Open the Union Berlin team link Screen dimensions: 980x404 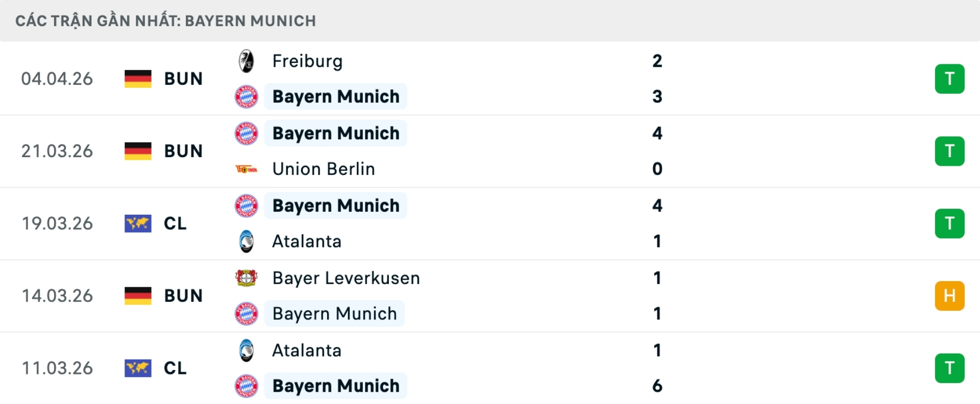pos(324,169)
